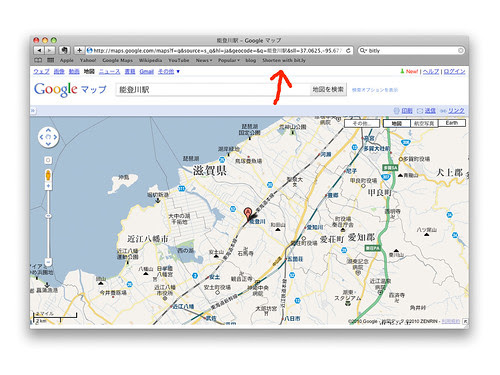This screenshot has height=375, width=500.
Task: Click the small square button above pegman
Action: (x=48, y=160)
